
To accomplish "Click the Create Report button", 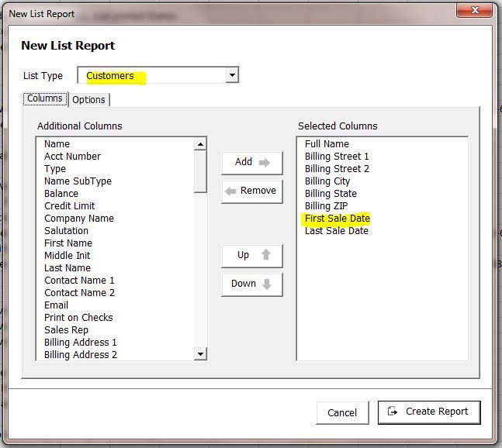I will [x=429, y=412].
